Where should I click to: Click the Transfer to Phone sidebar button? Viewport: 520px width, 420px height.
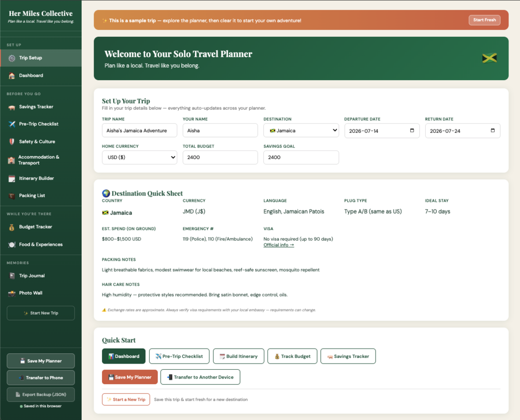pyautogui.click(x=41, y=378)
